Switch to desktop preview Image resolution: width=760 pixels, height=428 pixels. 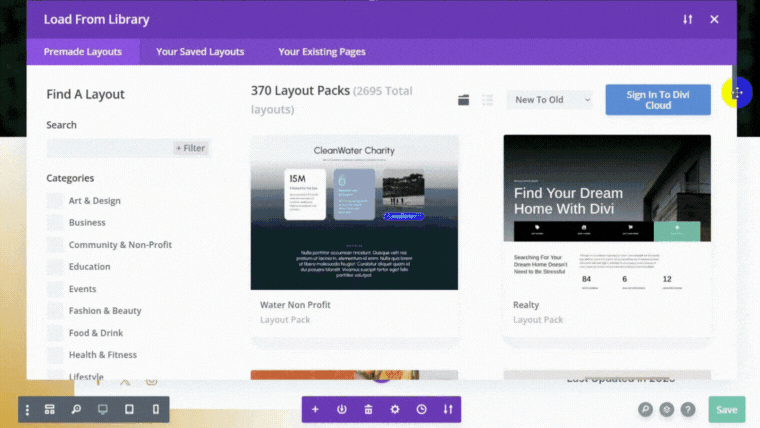point(103,410)
